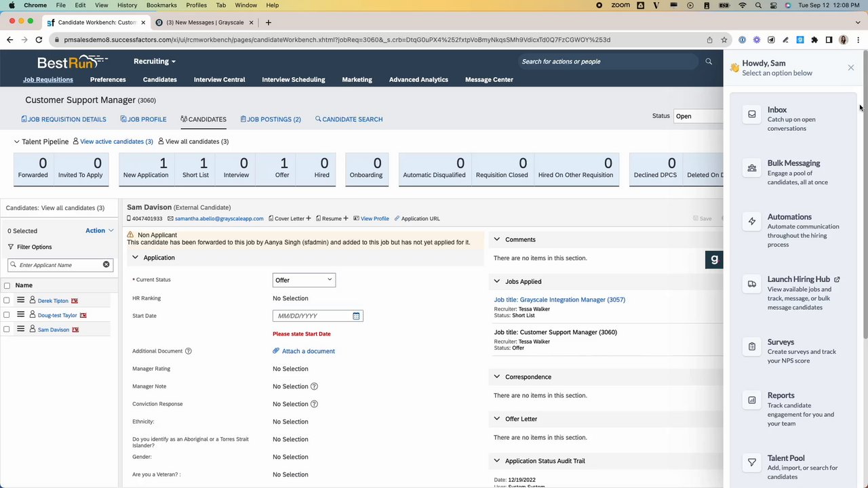Click the Attach a document link
Screen dimensions: 868x488
pyautogui.click(x=309, y=351)
